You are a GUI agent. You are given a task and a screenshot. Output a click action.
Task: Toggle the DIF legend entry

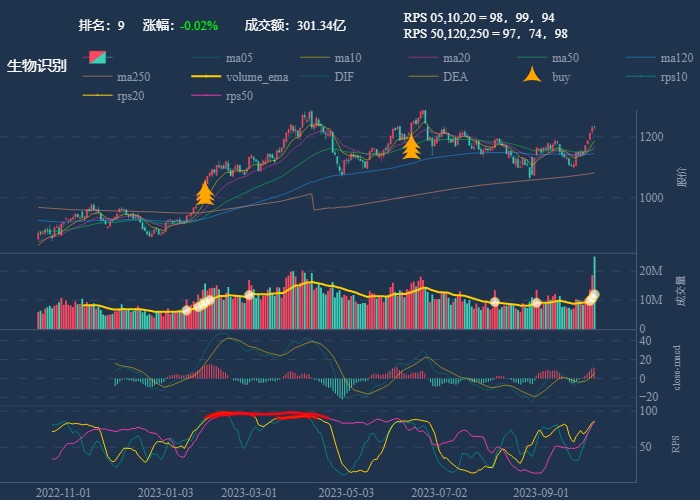(344, 77)
